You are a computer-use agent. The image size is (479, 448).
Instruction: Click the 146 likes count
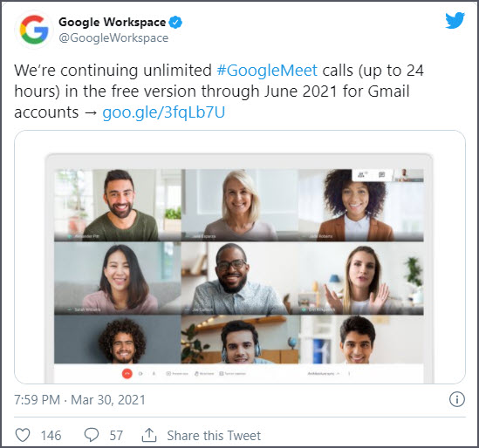click(x=51, y=436)
